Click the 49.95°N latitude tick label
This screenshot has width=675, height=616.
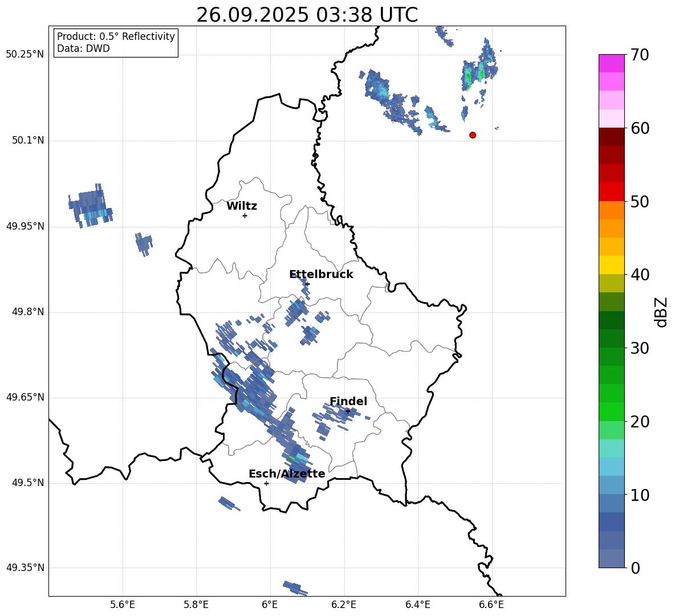pyautogui.click(x=25, y=226)
